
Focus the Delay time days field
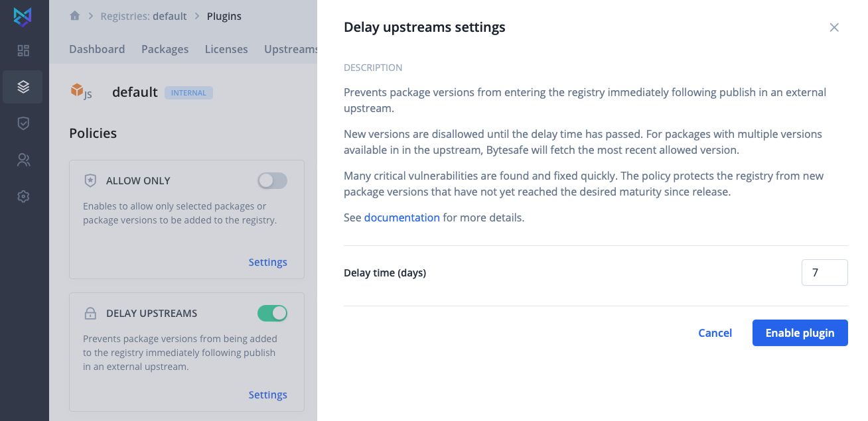(x=825, y=272)
